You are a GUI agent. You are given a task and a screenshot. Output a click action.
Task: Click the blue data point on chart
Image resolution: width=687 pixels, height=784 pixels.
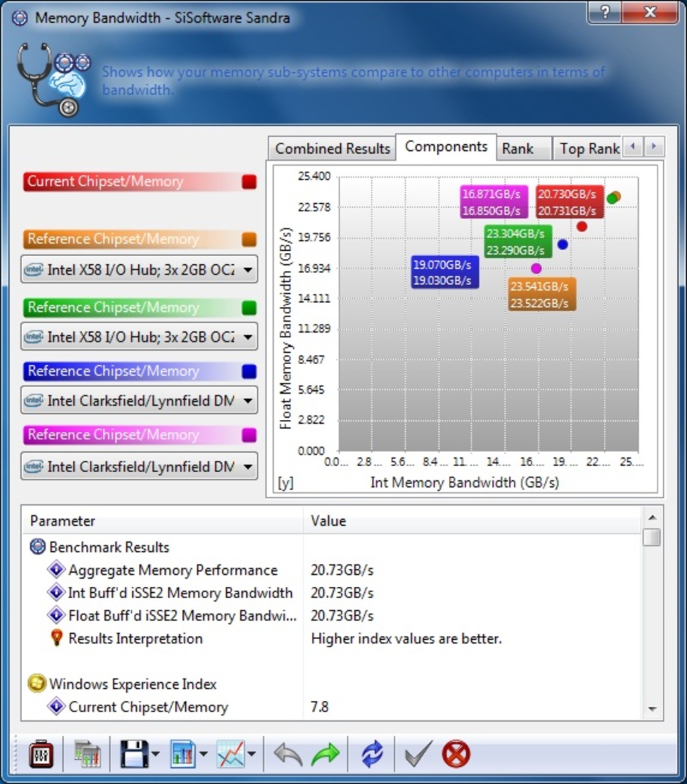coord(562,245)
